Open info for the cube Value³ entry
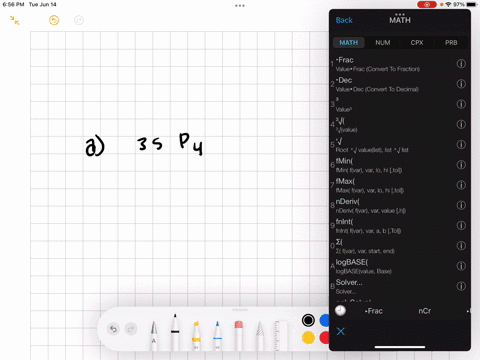The height and width of the screenshot is (360, 480). 461,104
